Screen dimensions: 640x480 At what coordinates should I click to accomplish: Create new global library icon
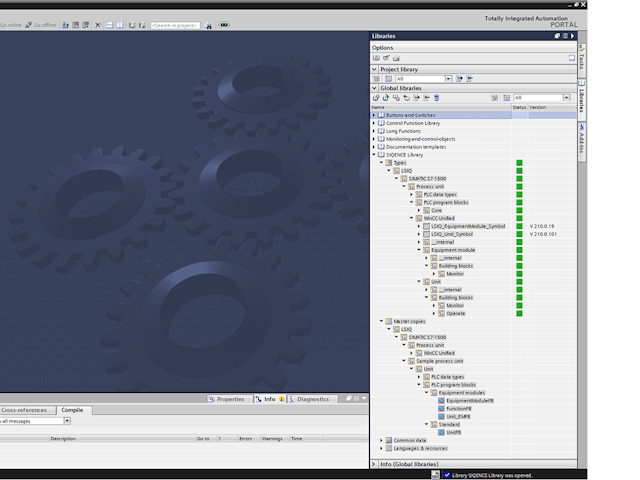tap(376, 98)
